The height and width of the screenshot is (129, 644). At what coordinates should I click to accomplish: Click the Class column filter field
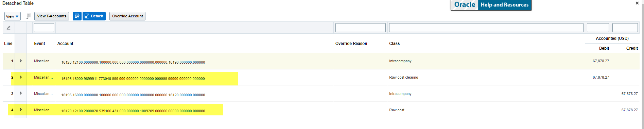tap(486, 28)
